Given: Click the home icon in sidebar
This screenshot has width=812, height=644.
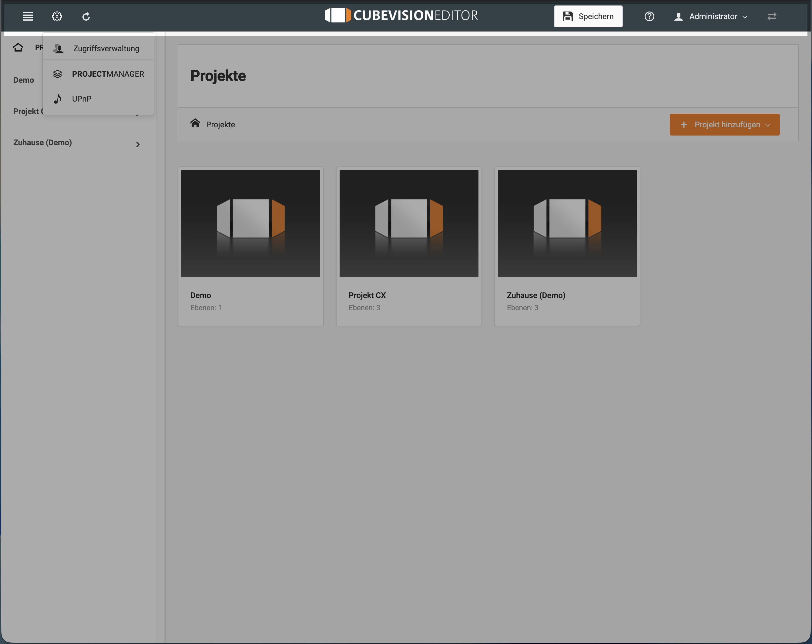Looking at the screenshot, I should [x=18, y=47].
